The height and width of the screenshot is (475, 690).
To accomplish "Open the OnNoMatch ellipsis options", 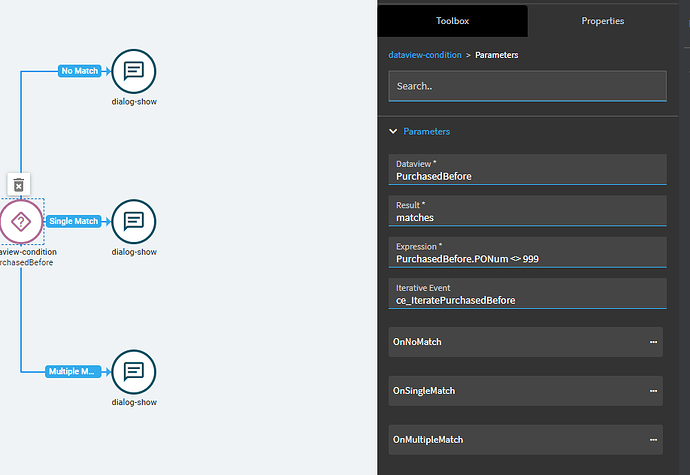I will click(x=653, y=342).
